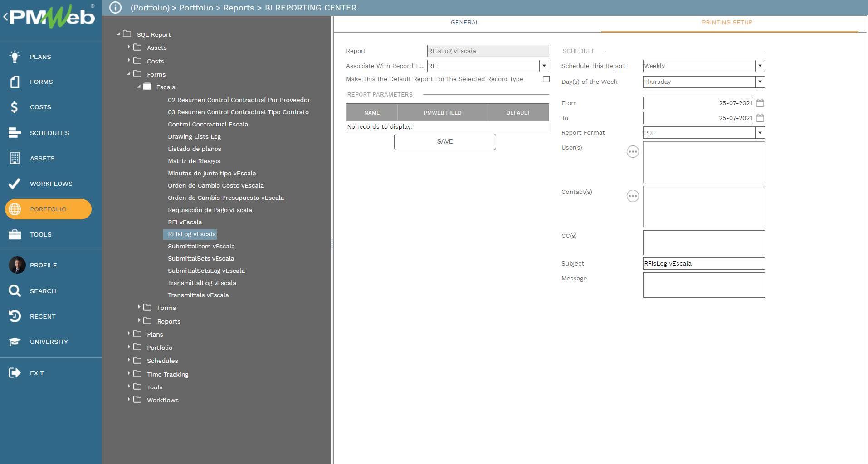Open the Day(s) of the Week dropdown
868x464 pixels.
[760, 82]
